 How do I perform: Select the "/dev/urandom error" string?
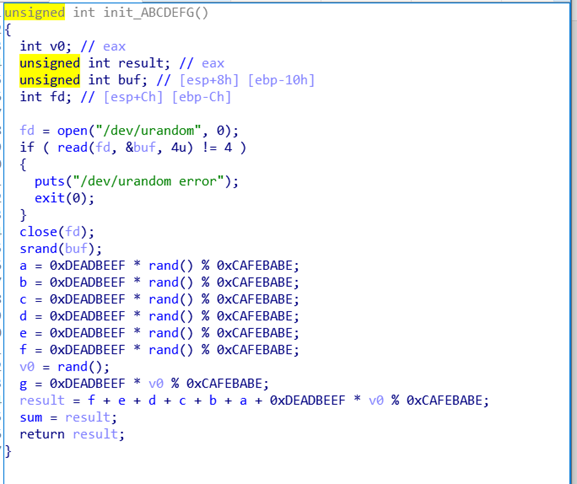148,181
